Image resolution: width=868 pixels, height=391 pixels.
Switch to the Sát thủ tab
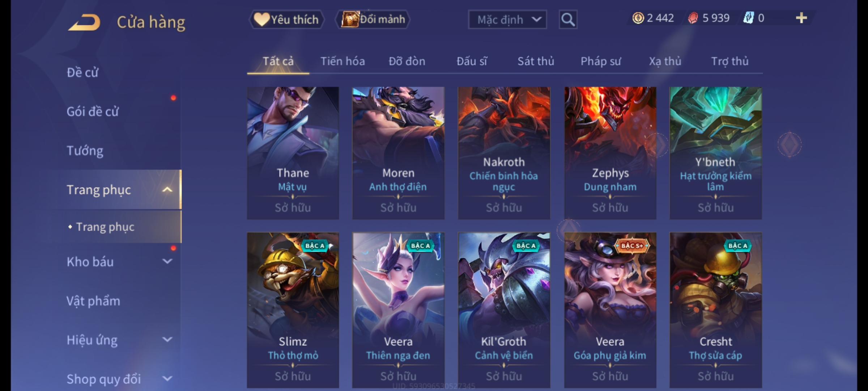pyautogui.click(x=536, y=62)
